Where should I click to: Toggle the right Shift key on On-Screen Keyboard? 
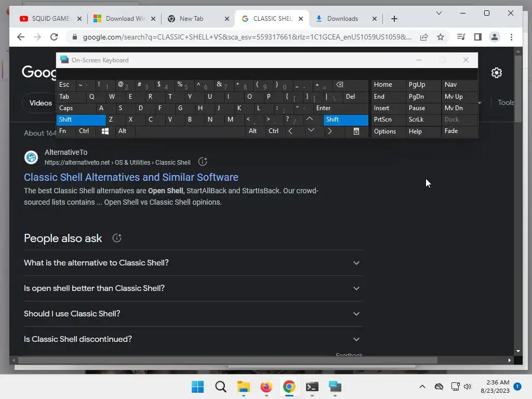point(345,119)
